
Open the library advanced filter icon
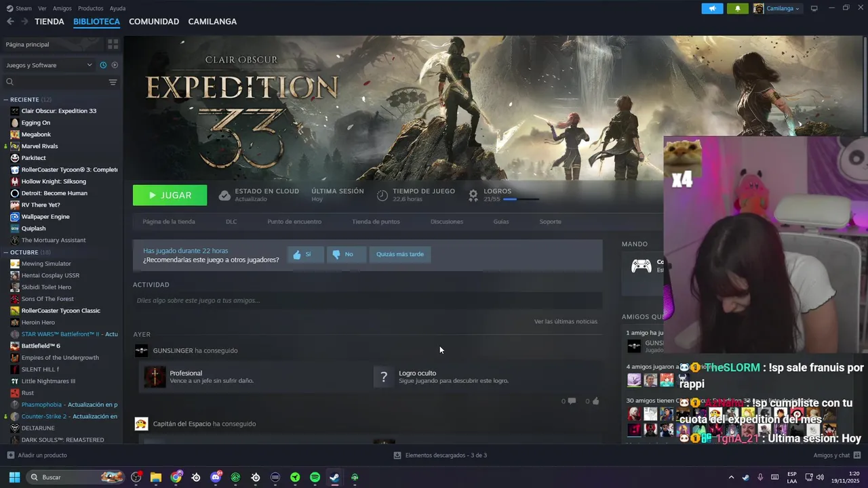click(x=113, y=82)
